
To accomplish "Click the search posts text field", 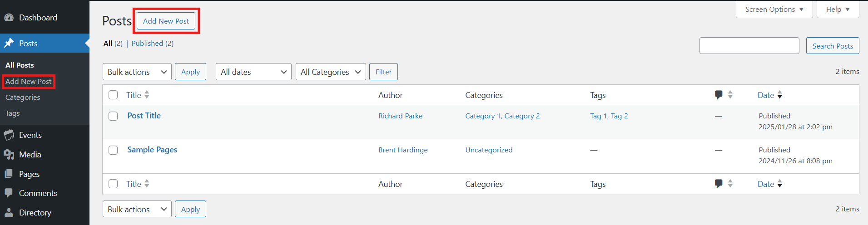I will click(749, 46).
